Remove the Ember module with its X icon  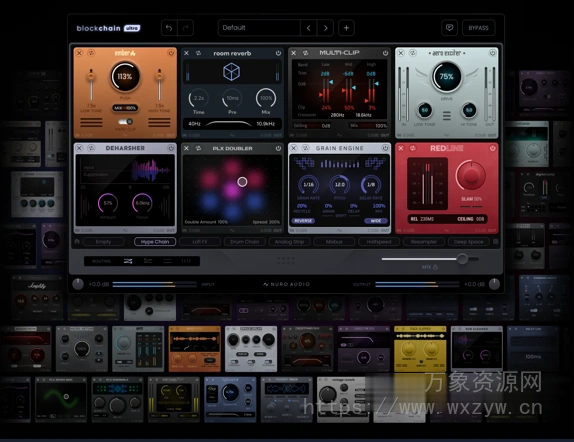pyautogui.click(x=79, y=53)
